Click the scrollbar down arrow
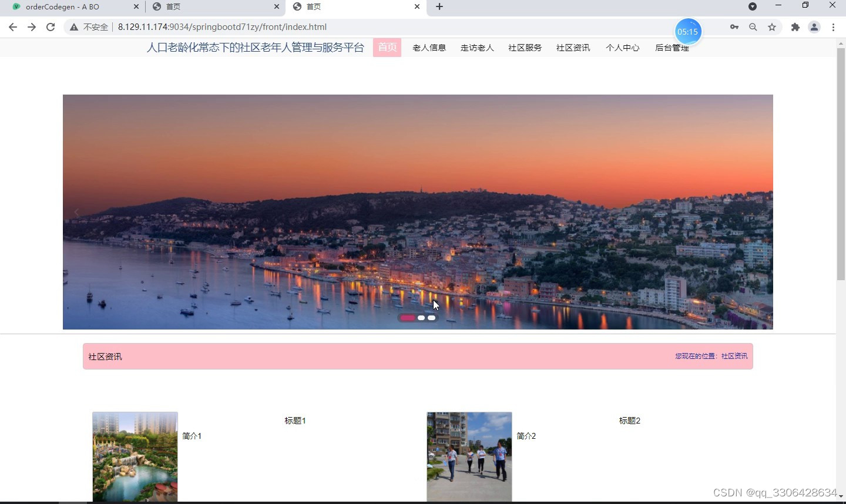 [841, 497]
